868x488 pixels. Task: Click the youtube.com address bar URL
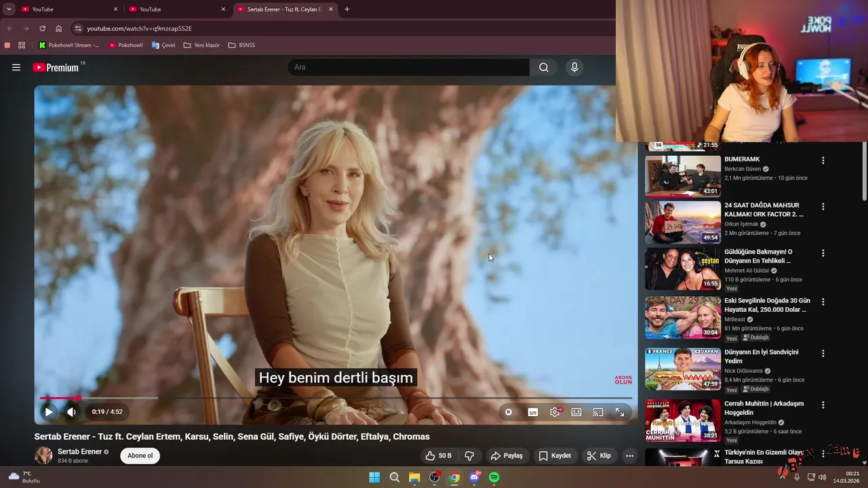pos(139,28)
